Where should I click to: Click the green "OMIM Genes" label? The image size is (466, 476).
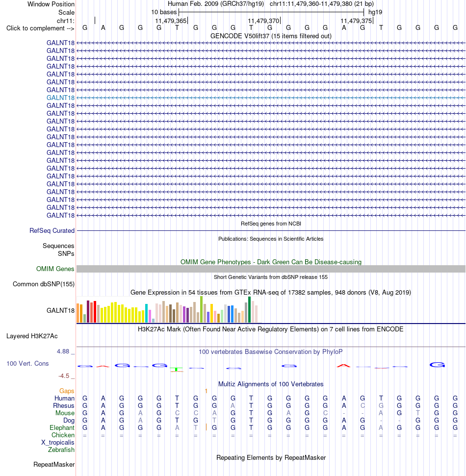(x=55, y=269)
